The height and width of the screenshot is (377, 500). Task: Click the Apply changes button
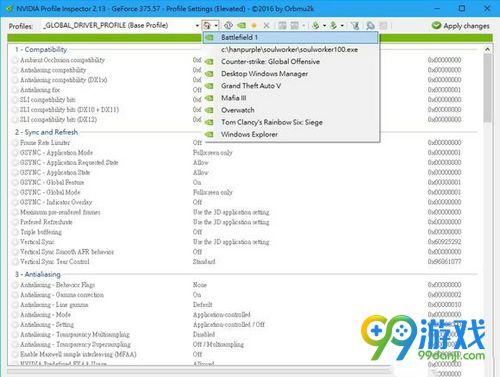click(460, 26)
